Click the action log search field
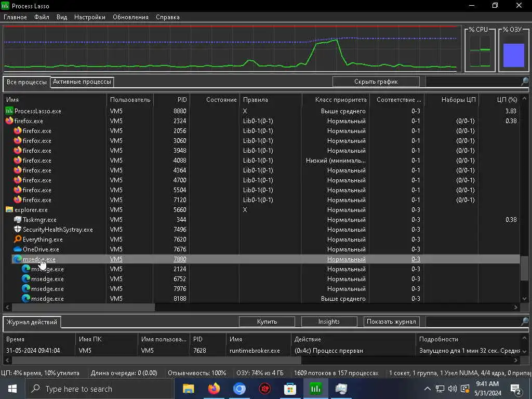 [473, 321]
